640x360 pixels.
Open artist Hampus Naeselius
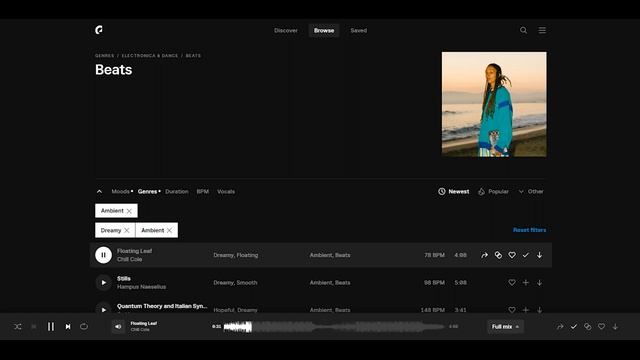(141, 287)
